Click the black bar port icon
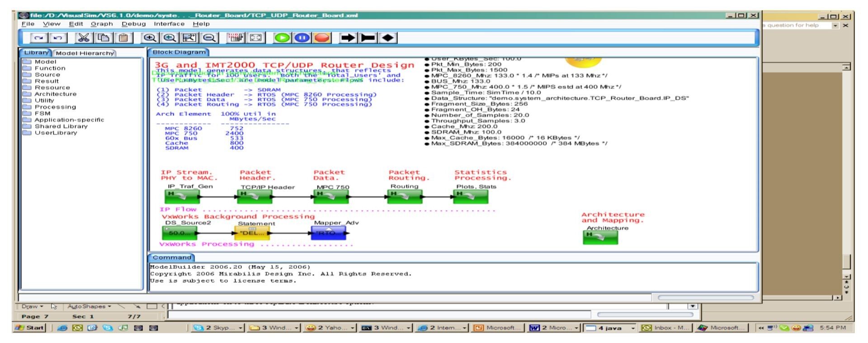Screen dimensions: 868x343 [x=368, y=38]
